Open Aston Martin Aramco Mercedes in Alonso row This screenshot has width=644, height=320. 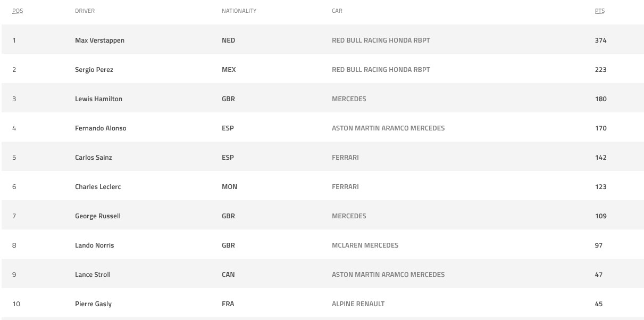coord(388,128)
